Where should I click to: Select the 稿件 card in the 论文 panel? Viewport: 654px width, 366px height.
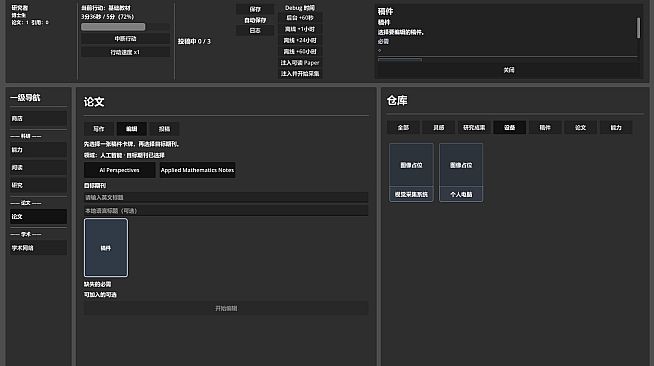click(x=106, y=248)
